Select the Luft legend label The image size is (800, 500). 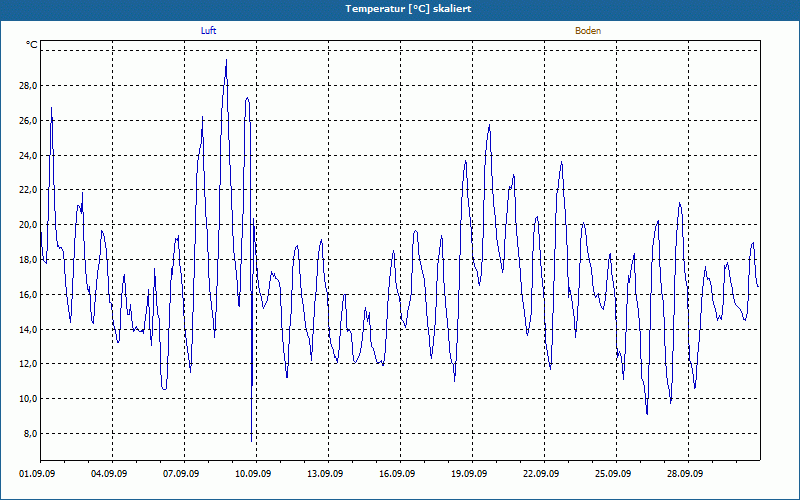(208, 31)
